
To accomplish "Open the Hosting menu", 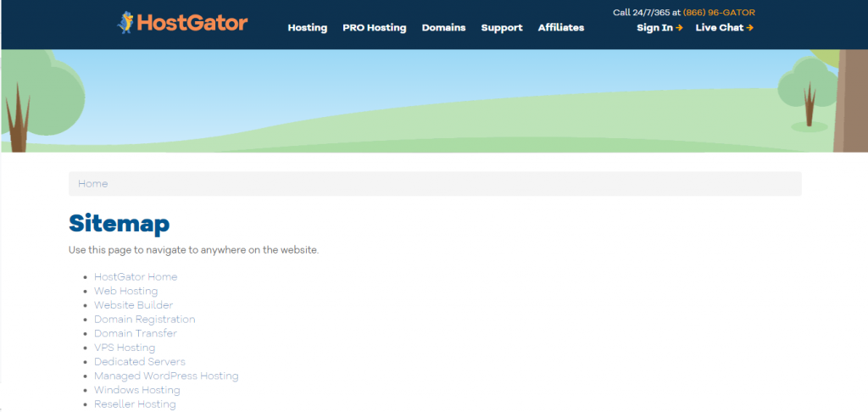I will point(307,28).
